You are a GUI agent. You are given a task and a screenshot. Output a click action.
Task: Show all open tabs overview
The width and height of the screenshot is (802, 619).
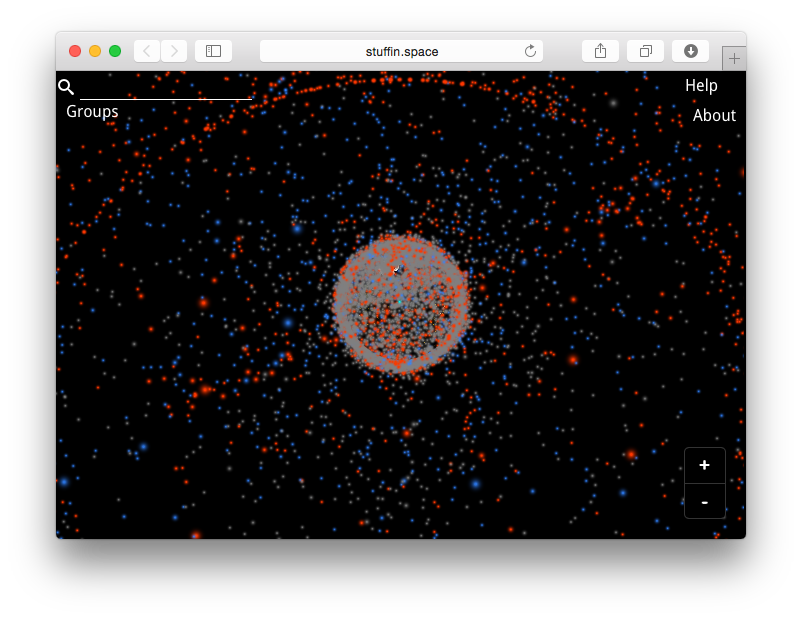point(645,51)
